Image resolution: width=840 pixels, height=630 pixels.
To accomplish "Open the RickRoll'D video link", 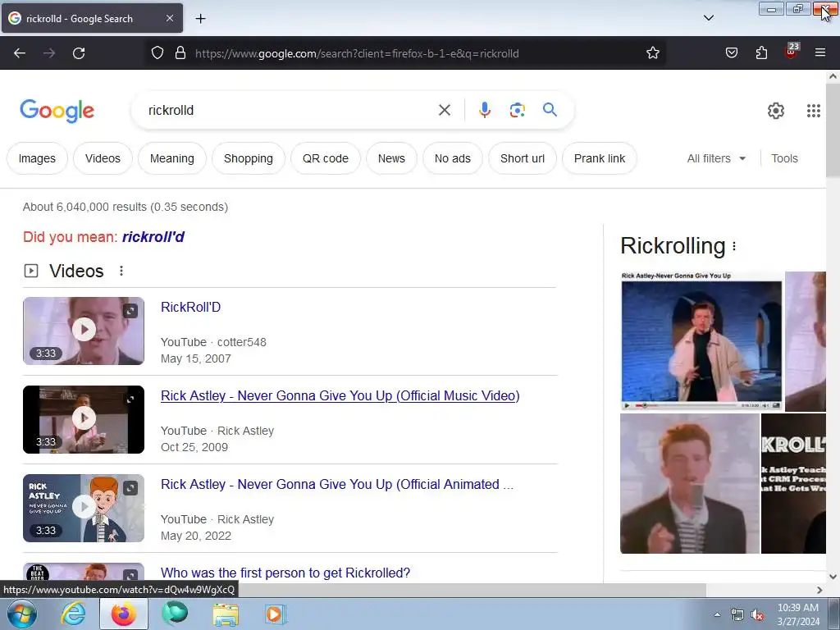I will point(190,307).
